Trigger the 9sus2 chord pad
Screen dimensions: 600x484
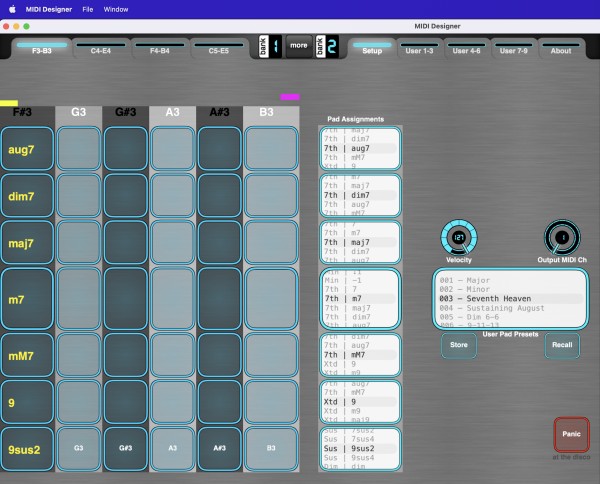coord(27,449)
